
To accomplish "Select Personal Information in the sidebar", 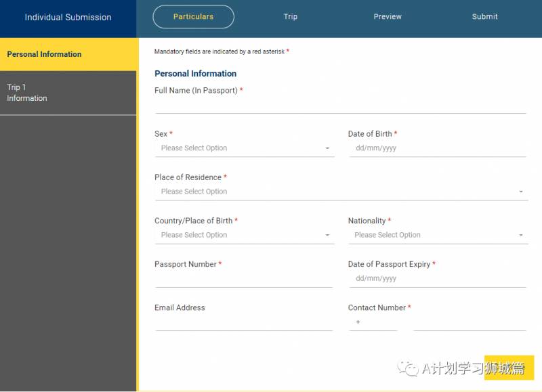I will tap(68, 54).
